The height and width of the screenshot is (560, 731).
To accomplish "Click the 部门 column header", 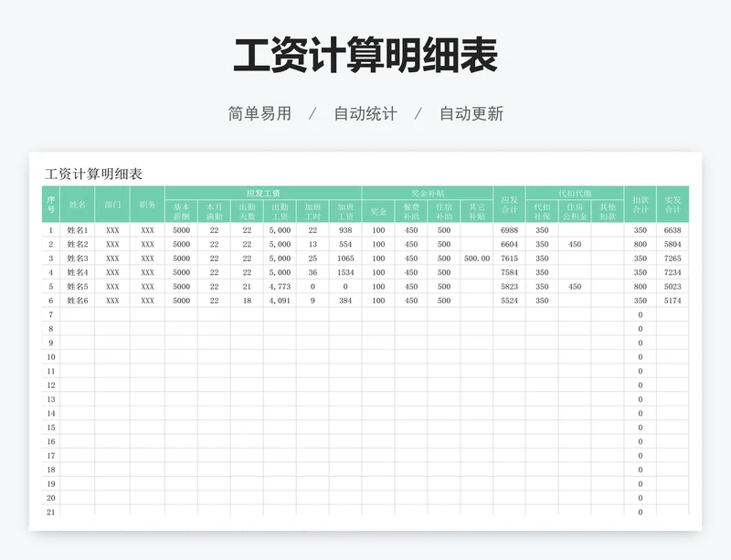I will [x=112, y=205].
